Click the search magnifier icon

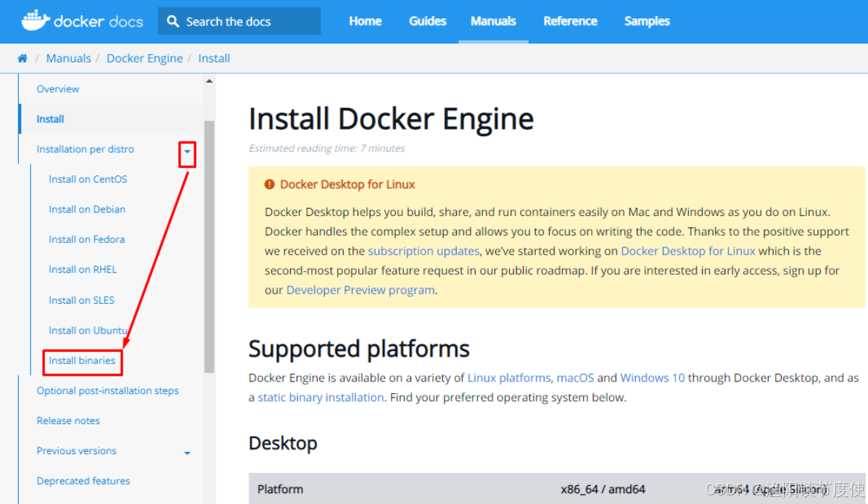pos(173,21)
